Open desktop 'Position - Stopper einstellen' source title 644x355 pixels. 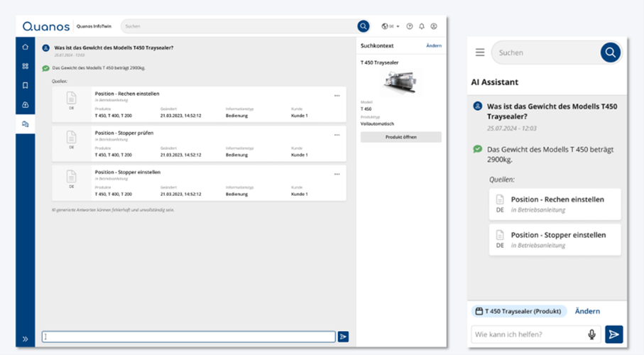tap(128, 172)
